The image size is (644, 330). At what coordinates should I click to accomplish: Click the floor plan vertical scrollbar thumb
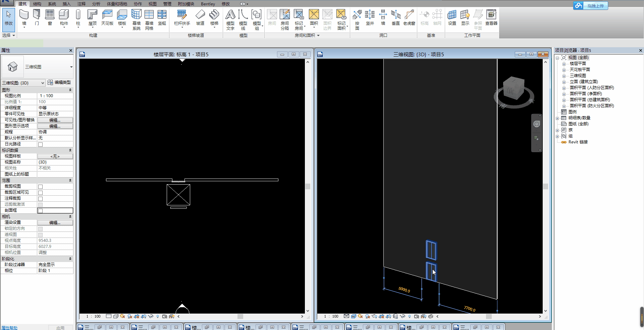[x=308, y=186]
